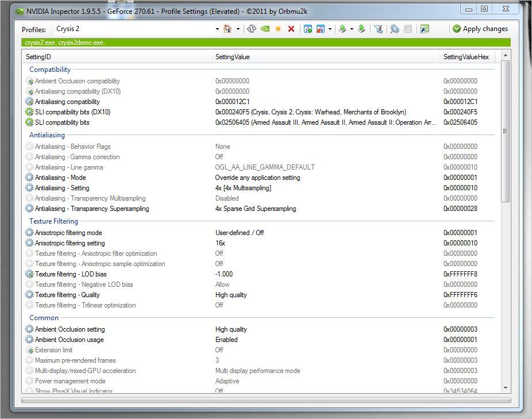Click value 'Override any application setting'
The height and width of the screenshot is (419, 532).
pyautogui.click(x=257, y=178)
